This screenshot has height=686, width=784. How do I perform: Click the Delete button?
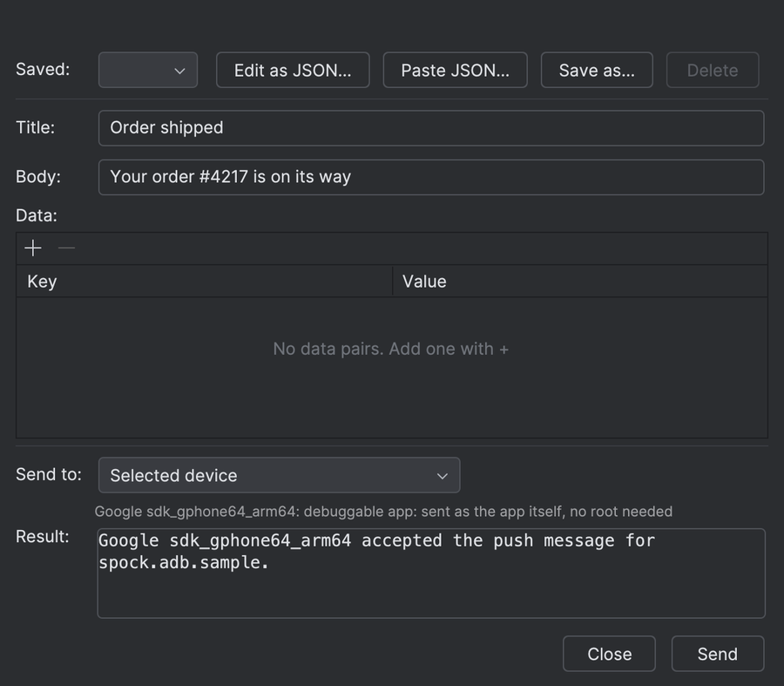tap(713, 70)
